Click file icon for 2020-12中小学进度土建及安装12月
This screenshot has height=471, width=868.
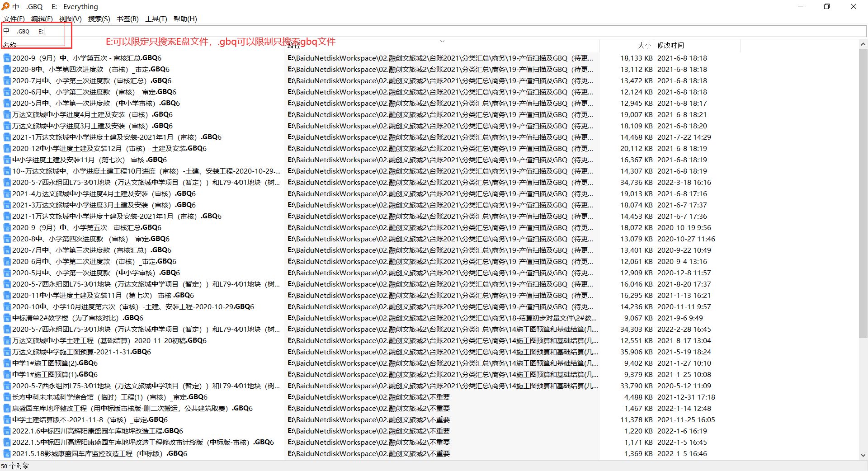click(7, 149)
